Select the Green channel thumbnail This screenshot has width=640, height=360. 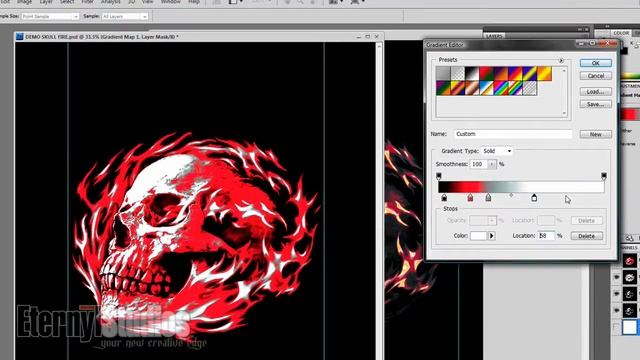coord(629,294)
